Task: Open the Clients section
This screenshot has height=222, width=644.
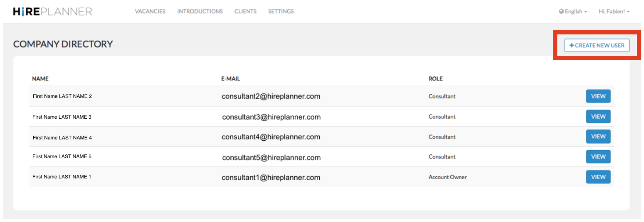Action: (245, 12)
